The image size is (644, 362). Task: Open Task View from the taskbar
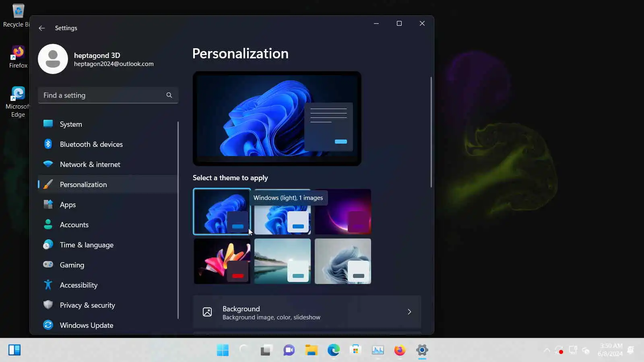tap(266, 350)
